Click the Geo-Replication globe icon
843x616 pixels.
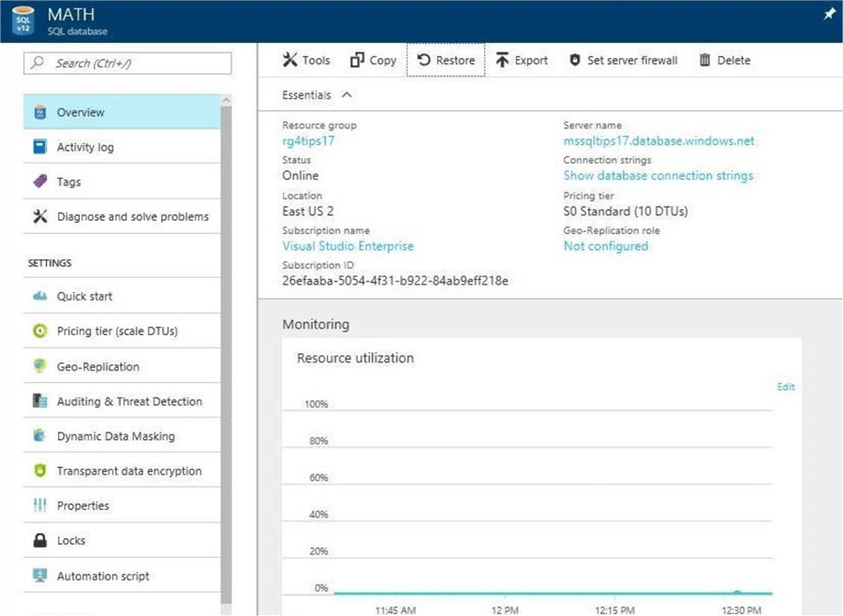point(39,366)
